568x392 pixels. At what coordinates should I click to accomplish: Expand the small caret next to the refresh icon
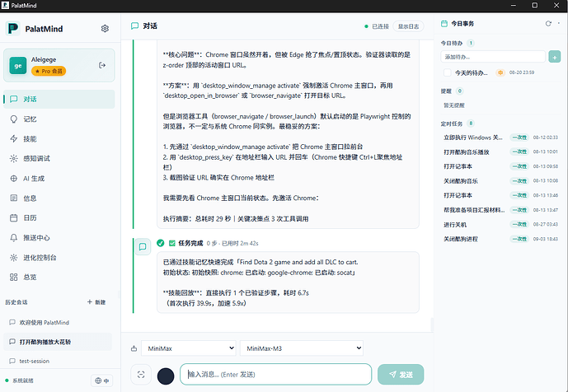pos(559,24)
